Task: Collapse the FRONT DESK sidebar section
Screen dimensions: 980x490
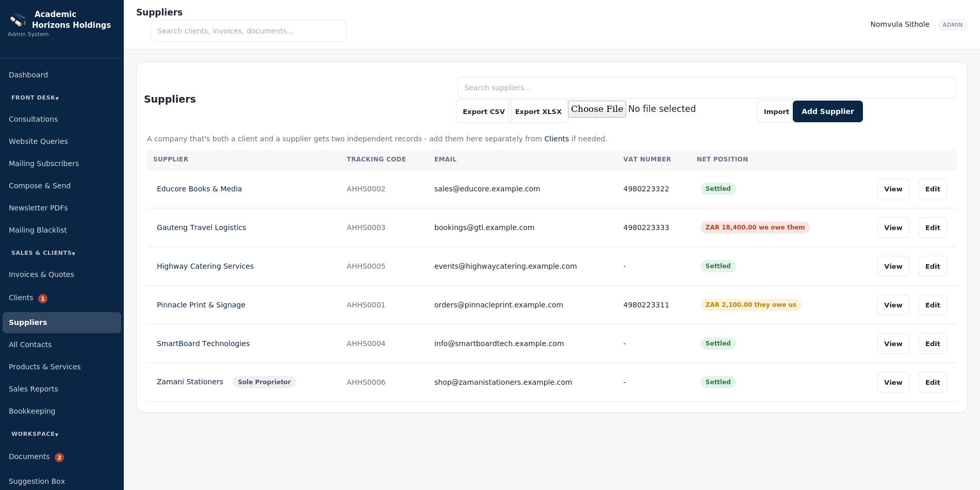Action: [35, 97]
